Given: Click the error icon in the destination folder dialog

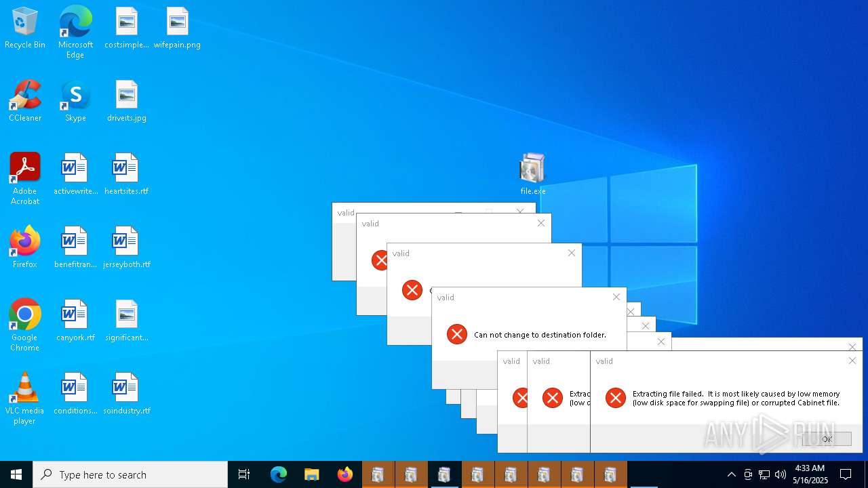Looking at the screenshot, I should 457,334.
